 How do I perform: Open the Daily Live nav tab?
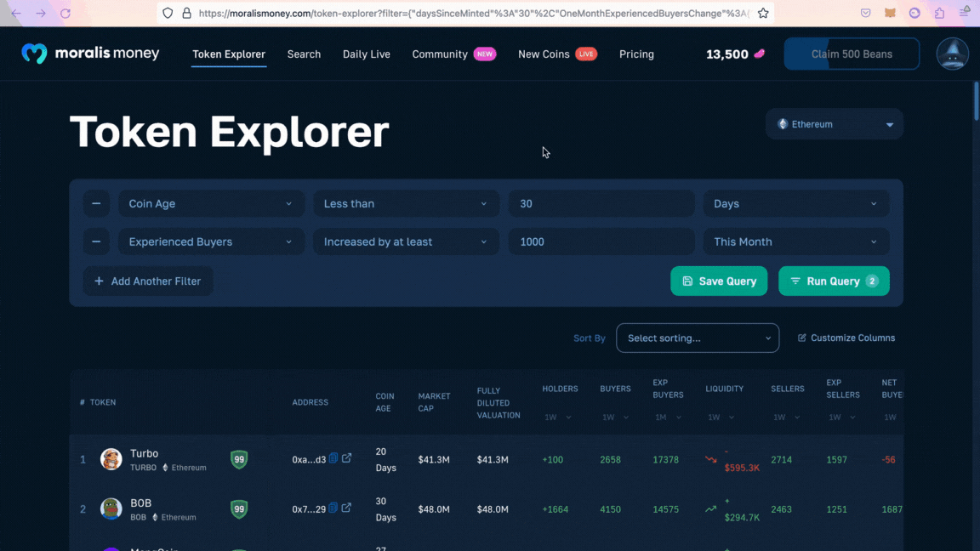point(367,54)
